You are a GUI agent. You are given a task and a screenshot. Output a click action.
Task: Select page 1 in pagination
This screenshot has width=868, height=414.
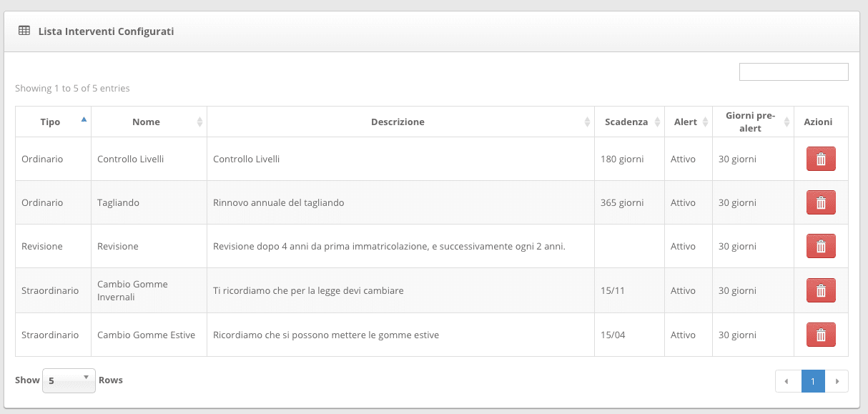tap(813, 381)
